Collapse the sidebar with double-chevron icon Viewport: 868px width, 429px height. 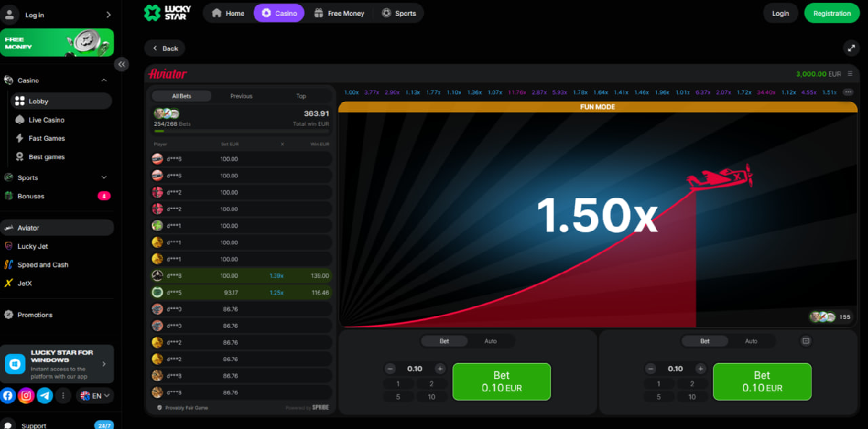coord(122,64)
